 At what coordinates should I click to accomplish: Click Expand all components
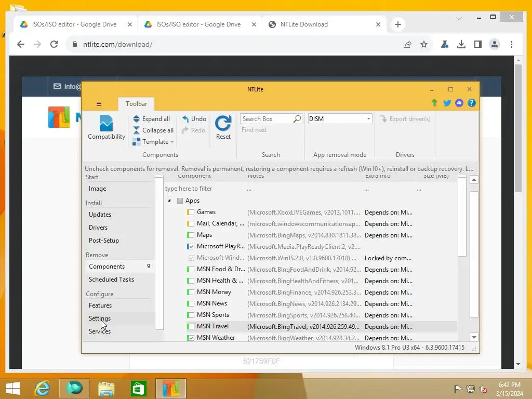(x=151, y=119)
